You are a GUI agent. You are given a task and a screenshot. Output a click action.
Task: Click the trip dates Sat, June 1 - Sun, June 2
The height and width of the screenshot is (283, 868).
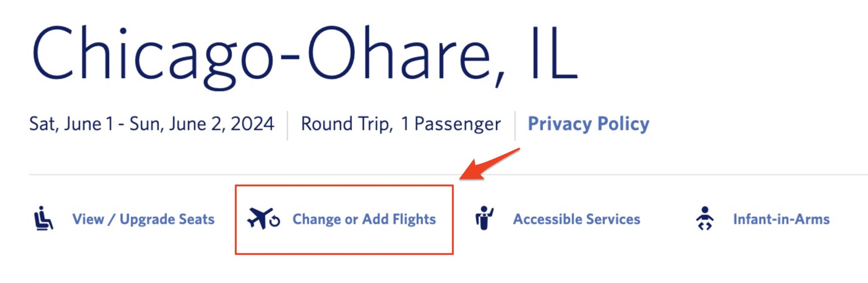pyautogui.click(x=152, y=124)
